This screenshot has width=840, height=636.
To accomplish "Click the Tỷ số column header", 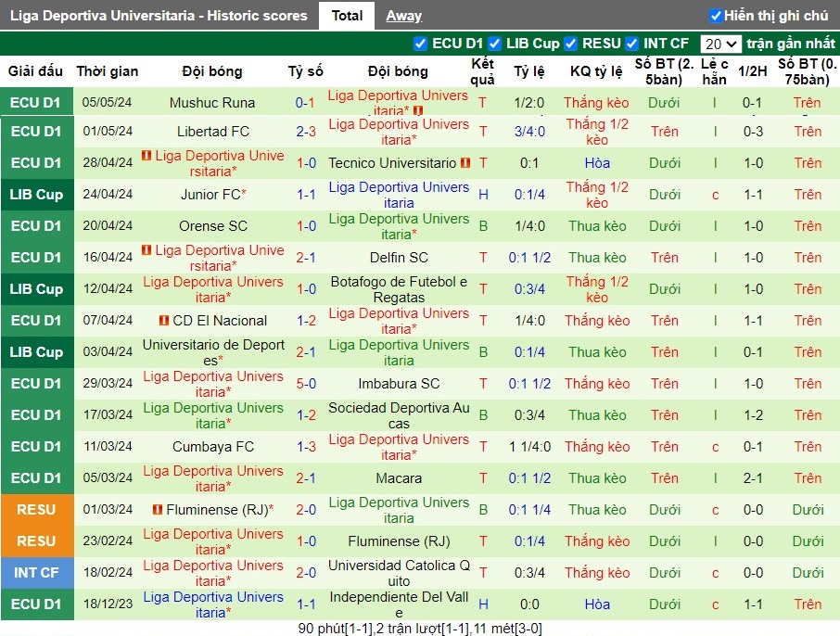I will [x=305, y=71].
